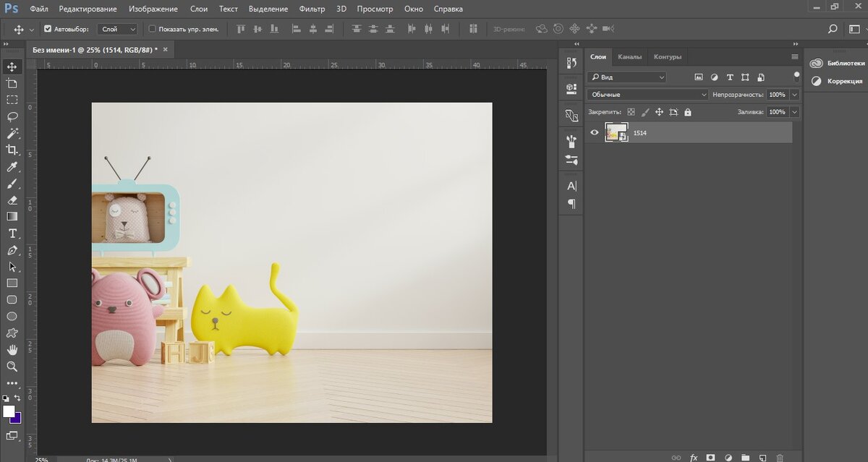
Task: Toggle the layer filter on/off switch
Action: (796, 76)
